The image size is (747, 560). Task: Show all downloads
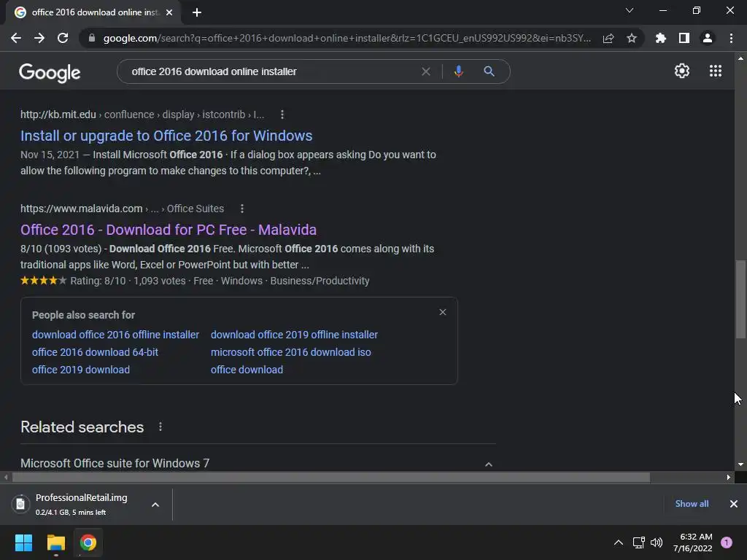(692, 504)
